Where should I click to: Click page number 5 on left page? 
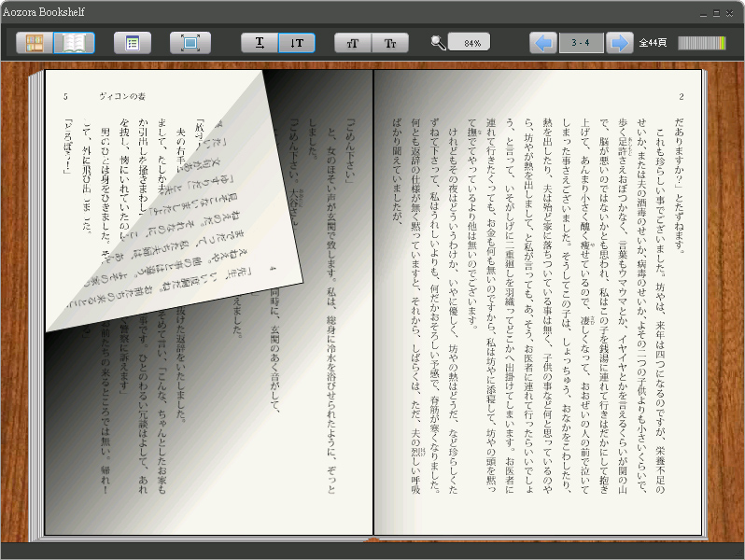click(x=65, y=97)
